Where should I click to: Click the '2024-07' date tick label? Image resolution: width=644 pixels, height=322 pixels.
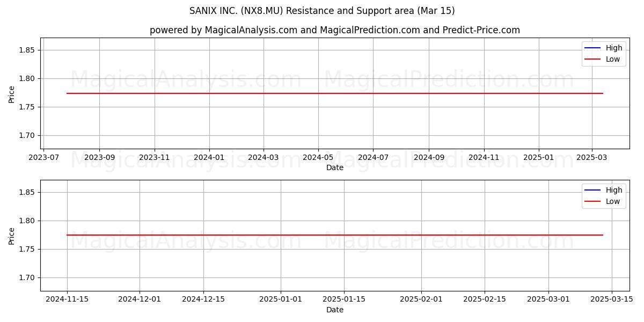point(373,157)
